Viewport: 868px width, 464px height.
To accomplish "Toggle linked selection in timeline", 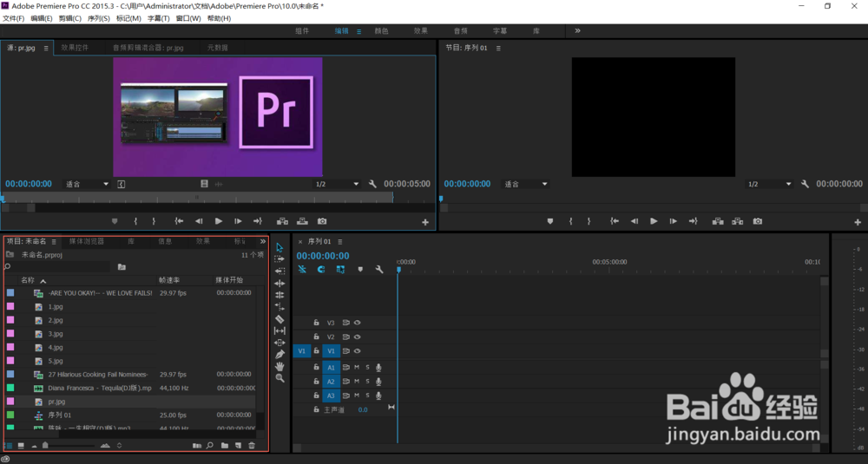I will coord(340,270).
